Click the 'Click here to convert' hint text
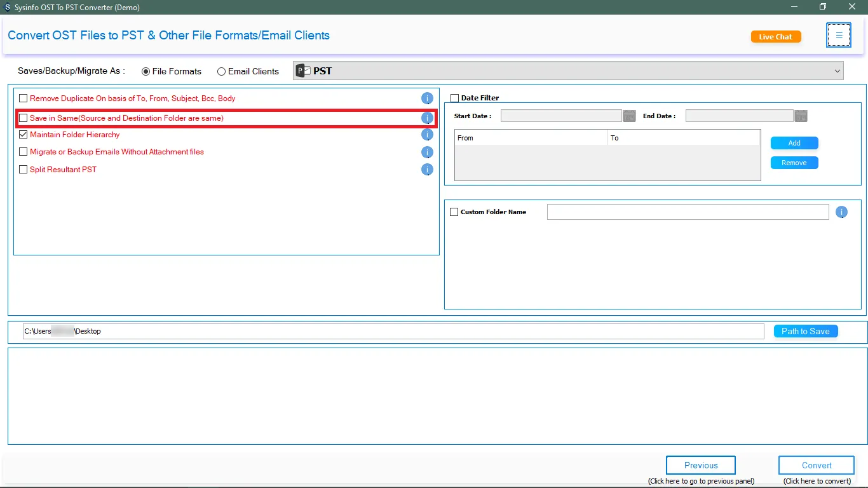Image resolution: width=868 pixels, height=488 pixels. tap(817, 481)
